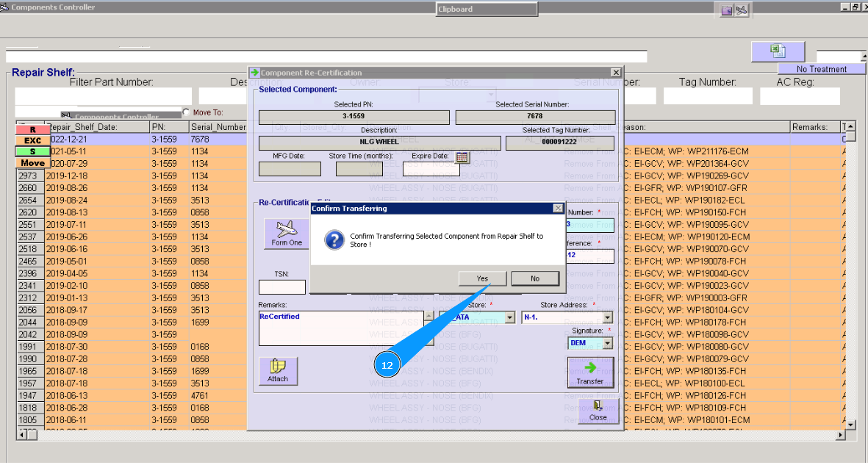Click the orange EXC button
Viewport: 868px width, 465px height.
coord(32,140)
